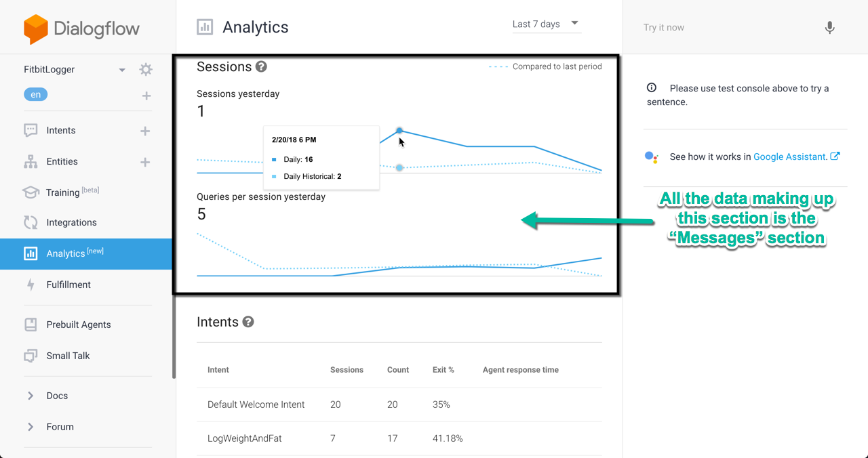Image resolution: width=868 pixels, height=458 pixels.
Task: Click the 41.18% exit value
Action: coord(448,438)
